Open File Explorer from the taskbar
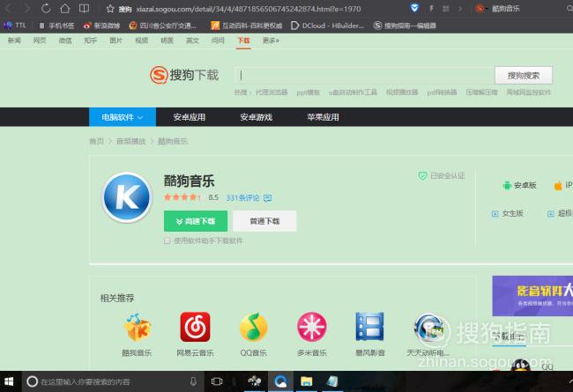The height and width of the screenshot is (392, 573). coord(306,381)
